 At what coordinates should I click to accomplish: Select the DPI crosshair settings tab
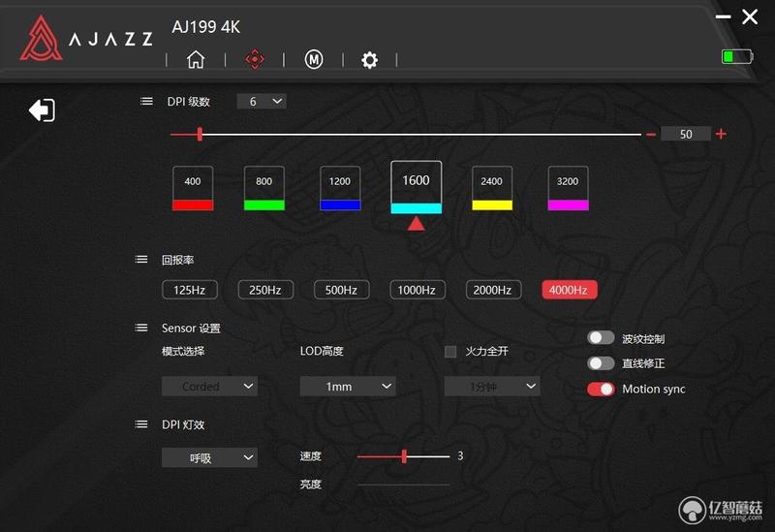[x=255, y=59]
